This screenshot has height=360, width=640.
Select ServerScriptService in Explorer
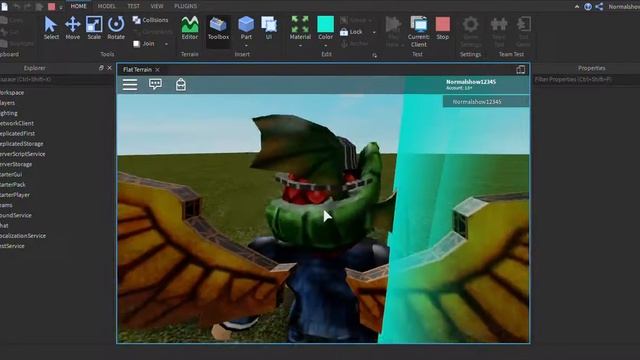coord(22,154)
